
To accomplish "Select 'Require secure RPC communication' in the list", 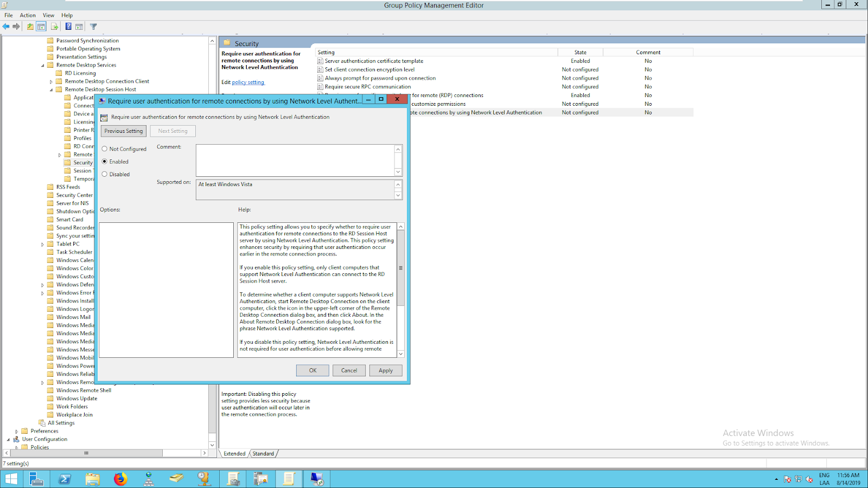I will coord(505,87).
